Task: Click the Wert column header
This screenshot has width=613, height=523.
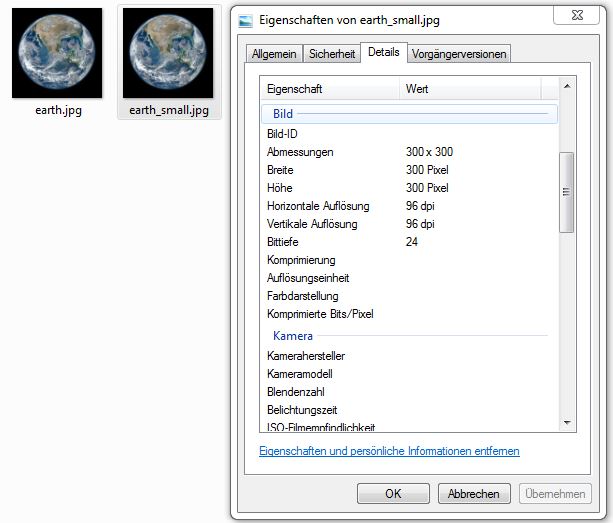Action: coord(470,89)
